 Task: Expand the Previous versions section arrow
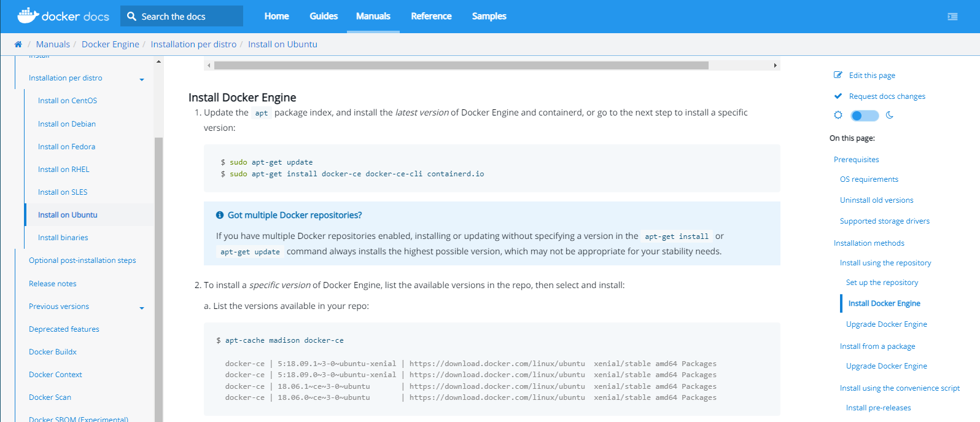point(142,308)
